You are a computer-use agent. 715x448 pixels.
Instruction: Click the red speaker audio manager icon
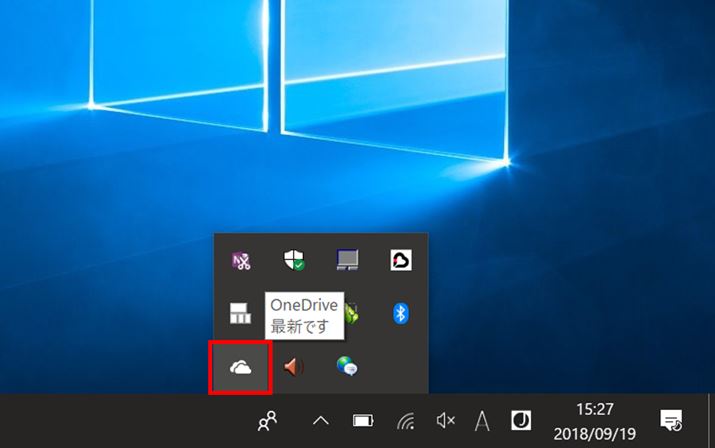[293, 367]
